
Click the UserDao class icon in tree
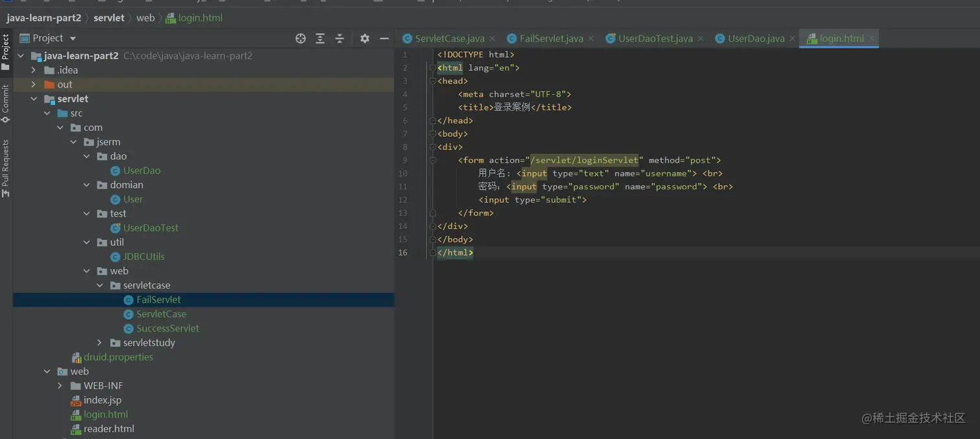(115, 171)
